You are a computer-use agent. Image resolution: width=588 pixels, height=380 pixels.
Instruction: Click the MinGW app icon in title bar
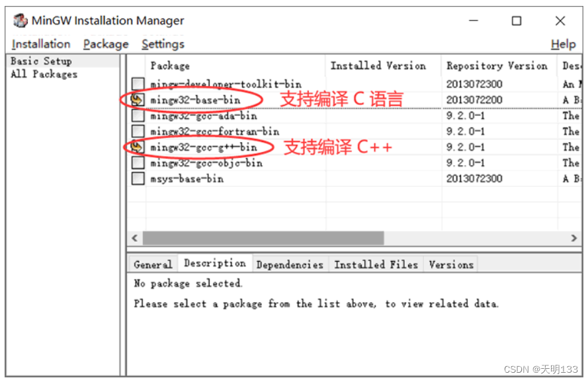pyautogui.click(x=21, y=20)
